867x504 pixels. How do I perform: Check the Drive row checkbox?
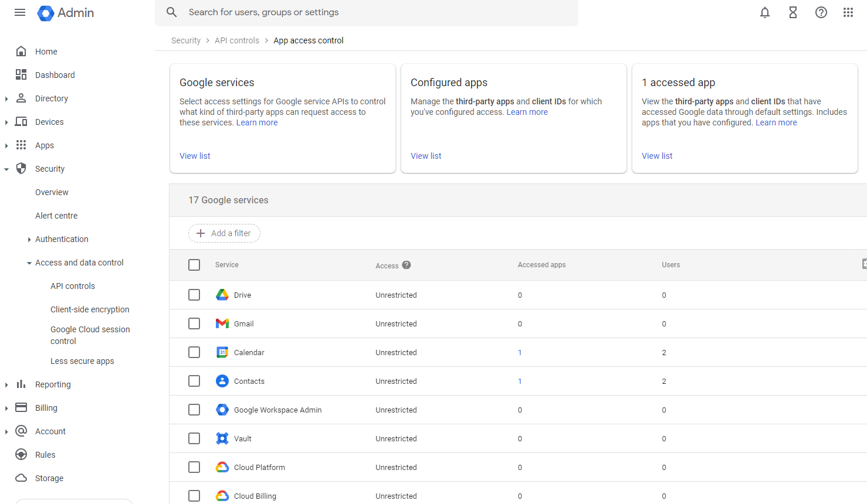click(x=194, y=295)
